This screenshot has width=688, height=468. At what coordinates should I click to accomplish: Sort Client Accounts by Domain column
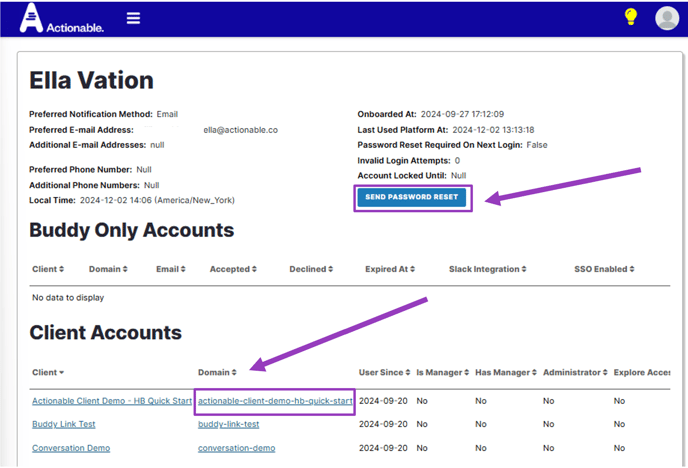217,372
